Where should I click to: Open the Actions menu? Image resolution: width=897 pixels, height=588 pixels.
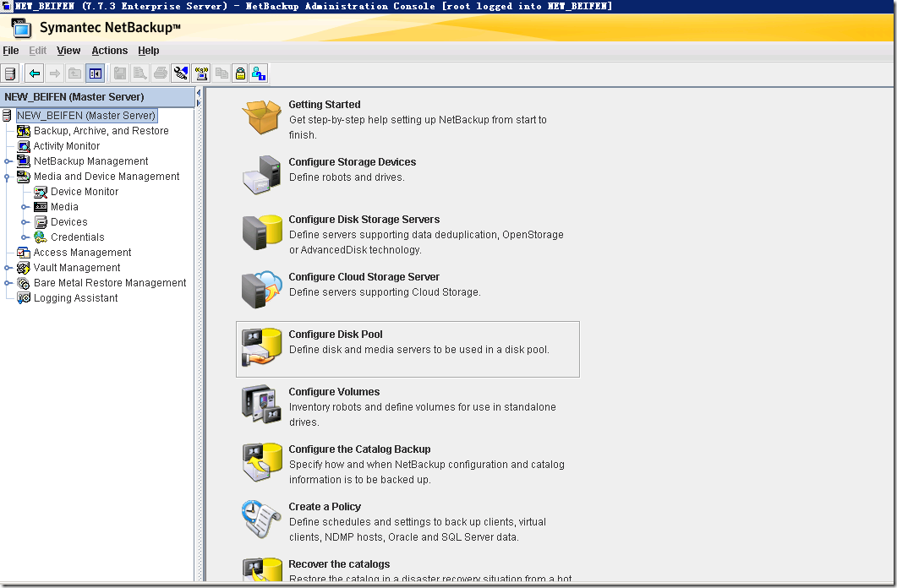tap(110, 51)
